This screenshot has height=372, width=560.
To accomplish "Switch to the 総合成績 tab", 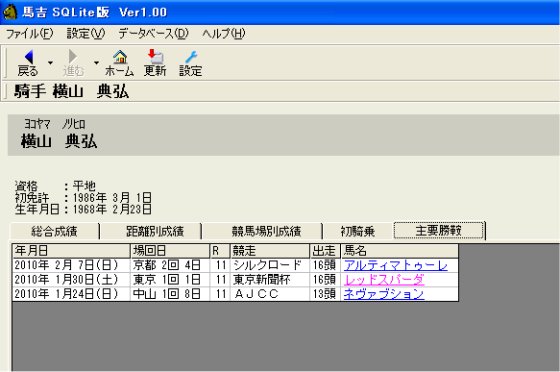I will 54,231.
